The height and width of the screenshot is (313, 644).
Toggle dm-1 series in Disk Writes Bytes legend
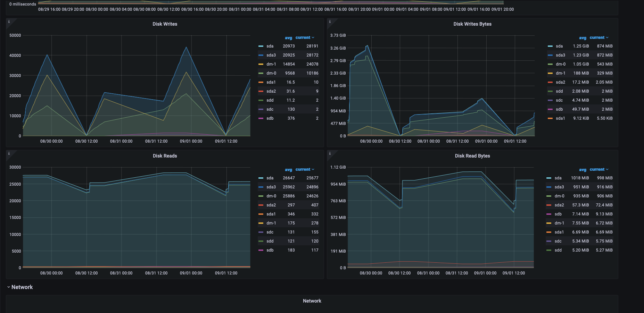(x=560, y=73)
